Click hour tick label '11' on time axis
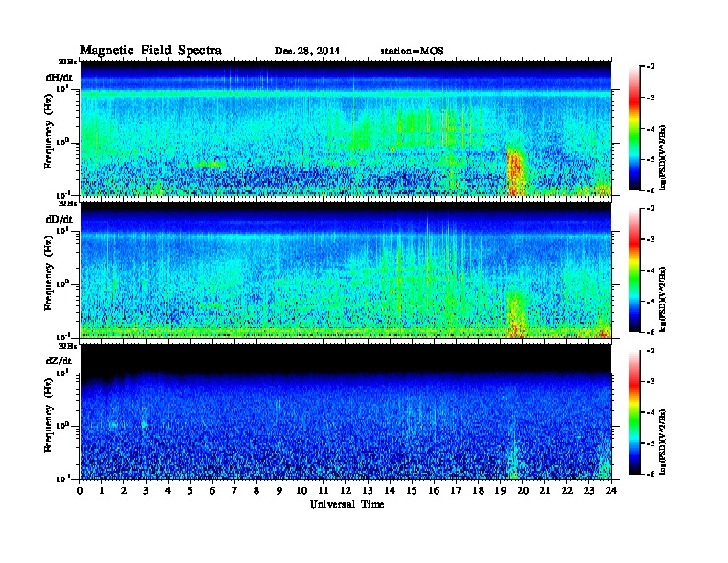 [x=324, y=490]
